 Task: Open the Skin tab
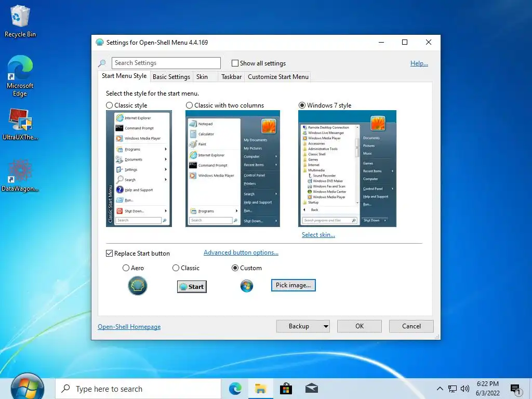202,77
